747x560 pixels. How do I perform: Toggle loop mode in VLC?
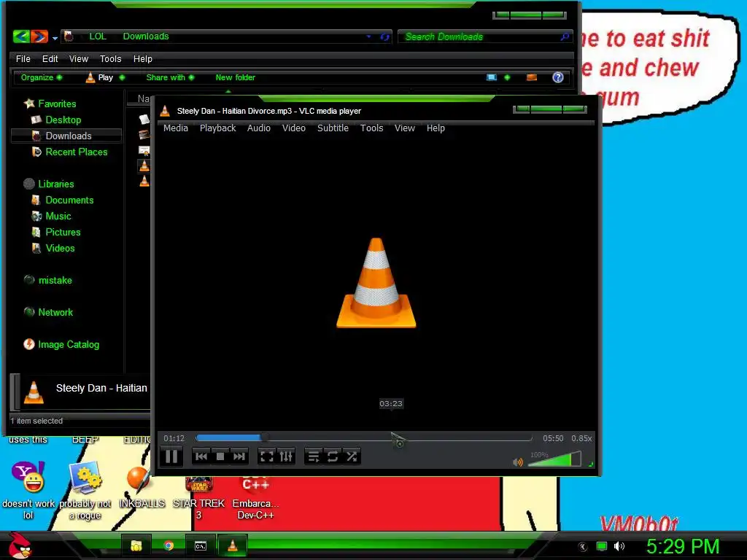(x=333, y=456)
